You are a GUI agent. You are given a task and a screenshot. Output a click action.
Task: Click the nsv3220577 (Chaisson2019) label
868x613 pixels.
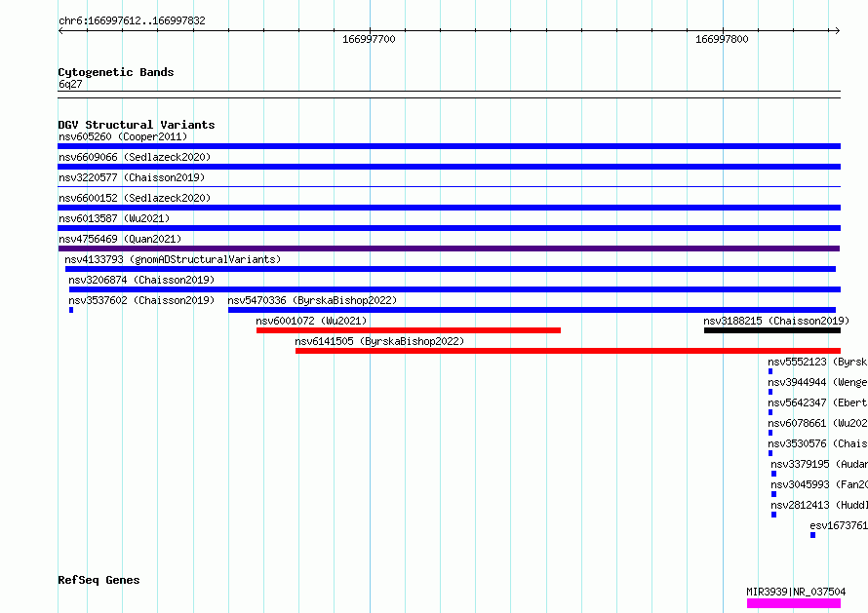[x=132, y=177]
